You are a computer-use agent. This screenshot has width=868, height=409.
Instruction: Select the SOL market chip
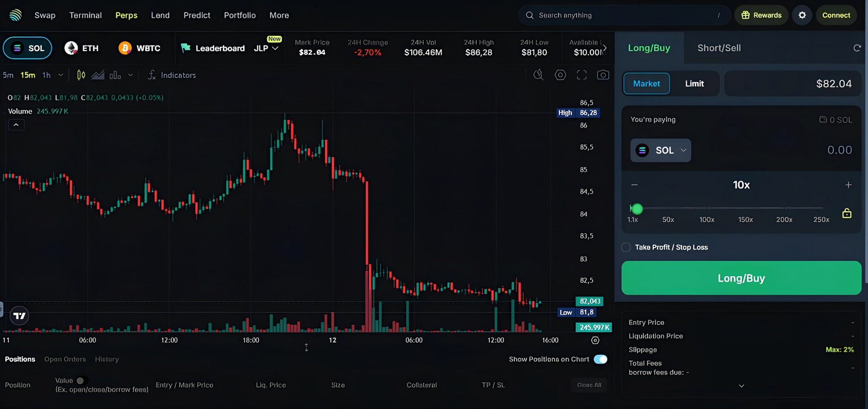[28, 48]
